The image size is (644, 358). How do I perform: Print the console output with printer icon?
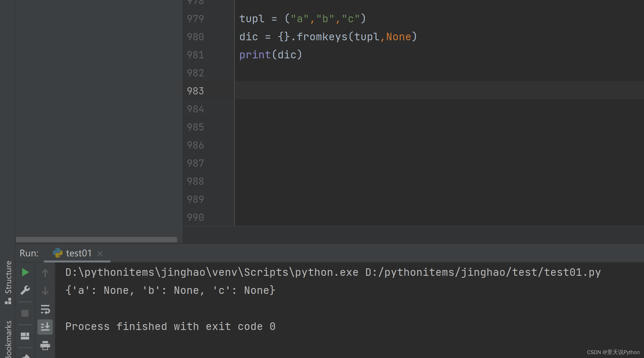[45, 346]
